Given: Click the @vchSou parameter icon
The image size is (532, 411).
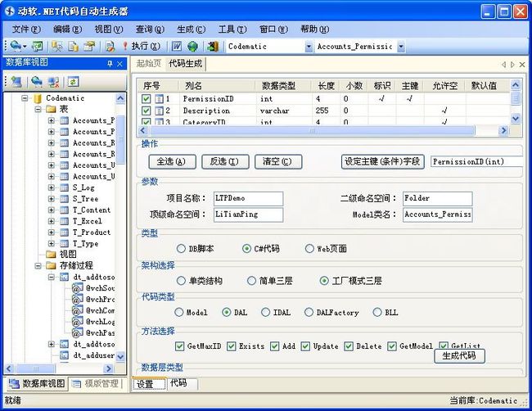Looking at the screenshot, I should tap(78, 288).
